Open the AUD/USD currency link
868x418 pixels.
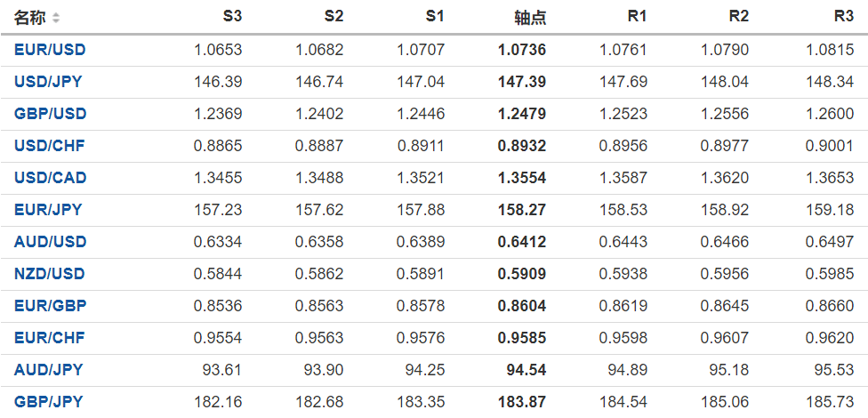tap(50, 242)
